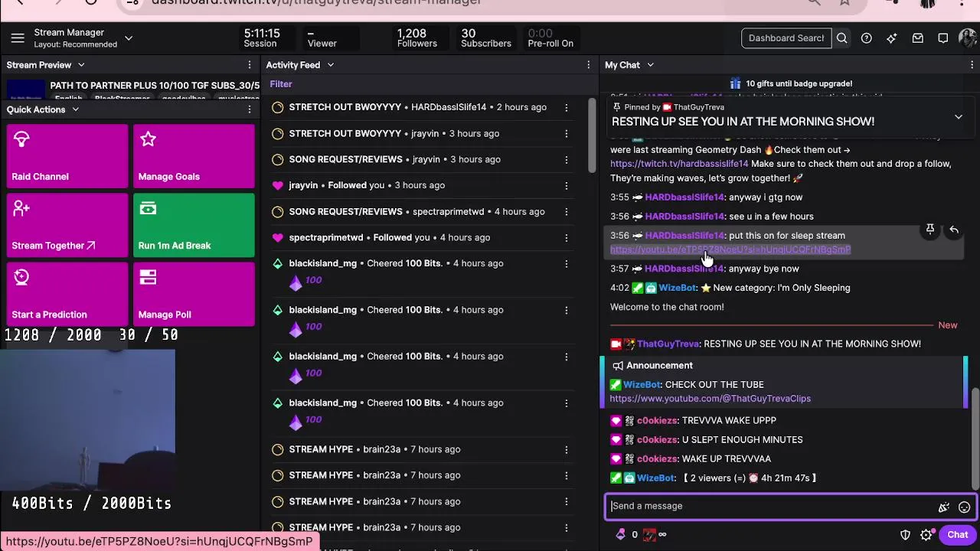Viewport: 980px width, 551px height.
Task: Click the pin icon on hovered chat message
Action: click(x=929, y=230)
